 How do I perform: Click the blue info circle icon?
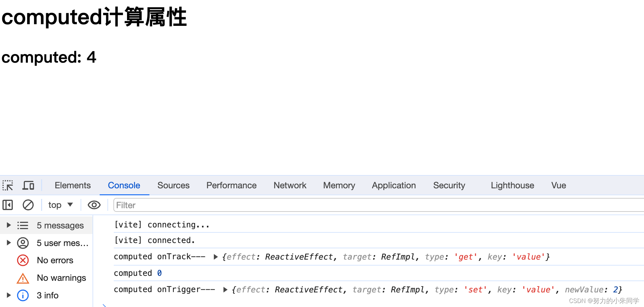[23, 295]
